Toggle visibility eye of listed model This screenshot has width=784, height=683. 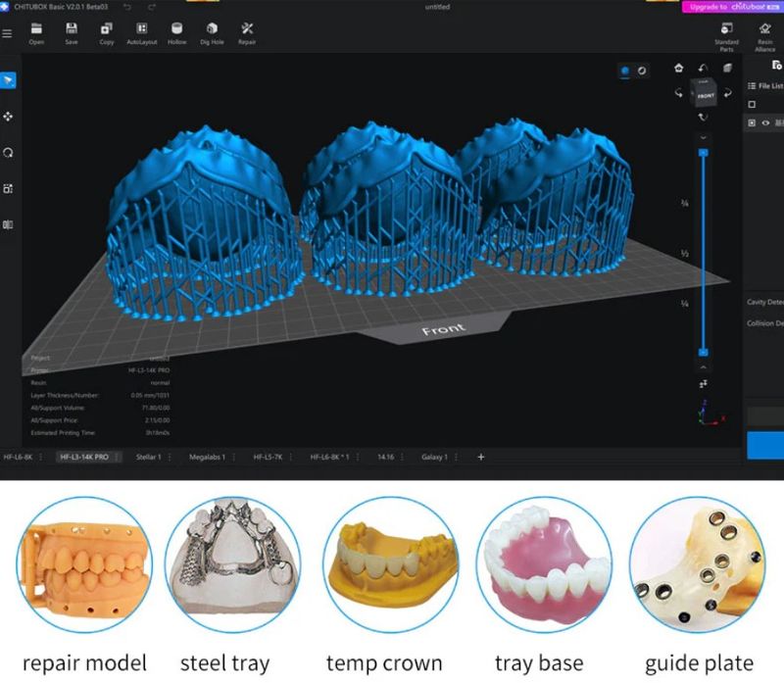(765, 123)
